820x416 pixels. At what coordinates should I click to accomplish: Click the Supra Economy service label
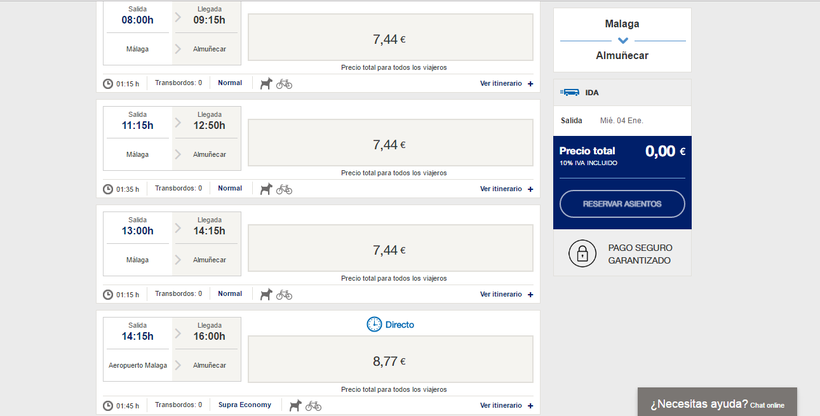pyautogui.click(x=244, y=405)
